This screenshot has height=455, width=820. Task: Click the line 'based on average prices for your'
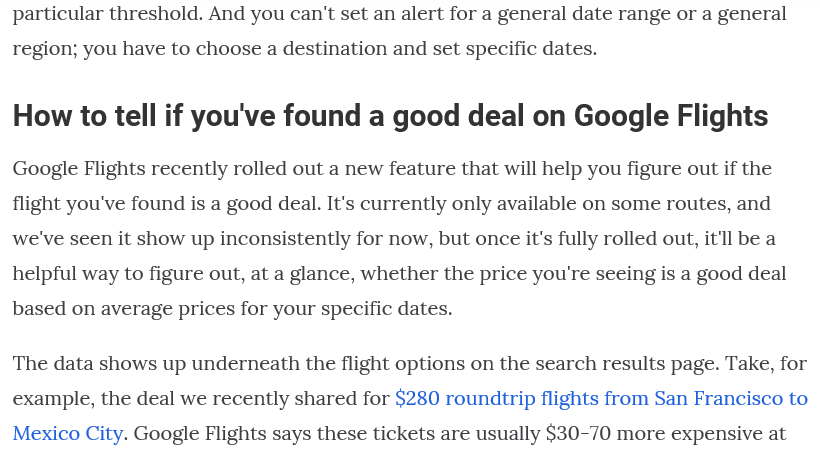coord(232,309)
